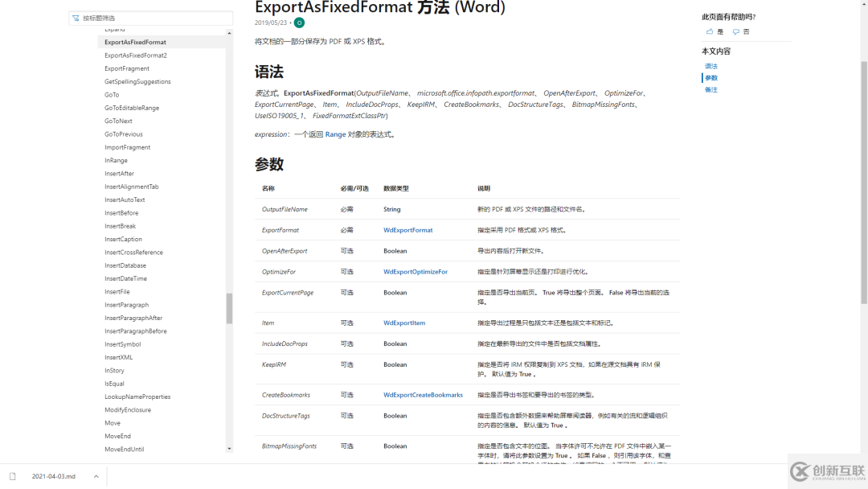
Task: Open the WdExportFormat link
Action: pos(408,230)
